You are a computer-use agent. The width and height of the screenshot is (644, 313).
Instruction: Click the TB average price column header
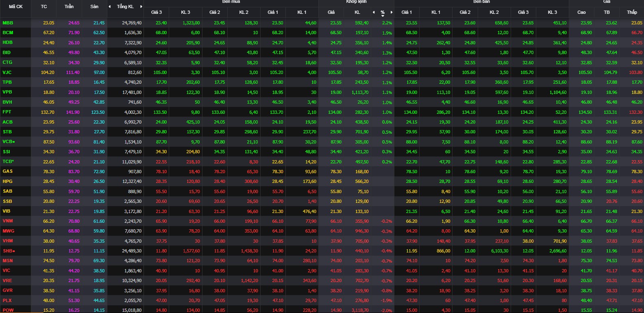pyautogui.click(x=607, y=12)
